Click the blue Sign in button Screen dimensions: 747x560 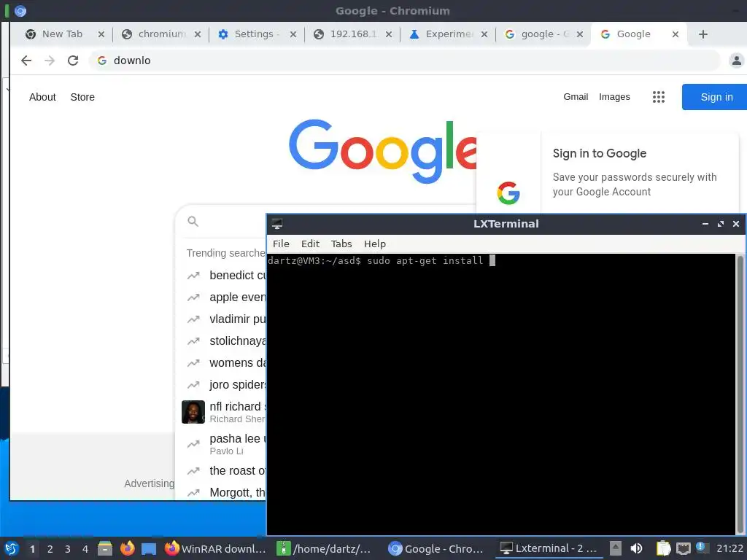pyautogui.click(x=714, y=97)
